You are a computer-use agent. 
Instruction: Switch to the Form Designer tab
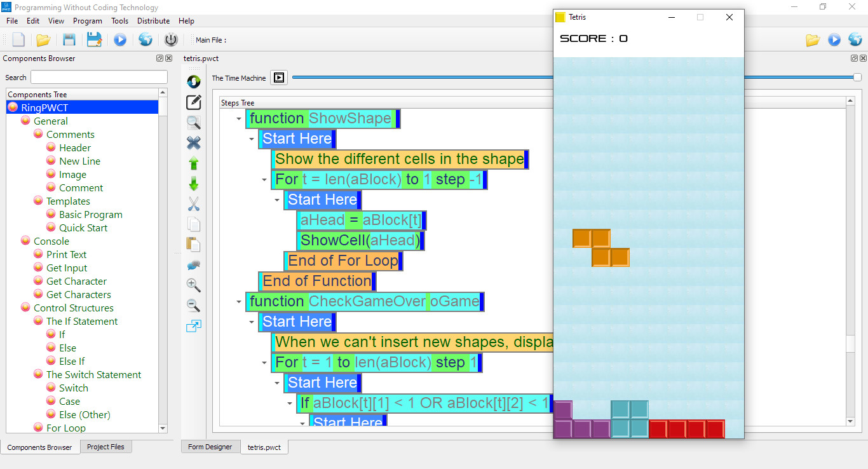point(210,447)
